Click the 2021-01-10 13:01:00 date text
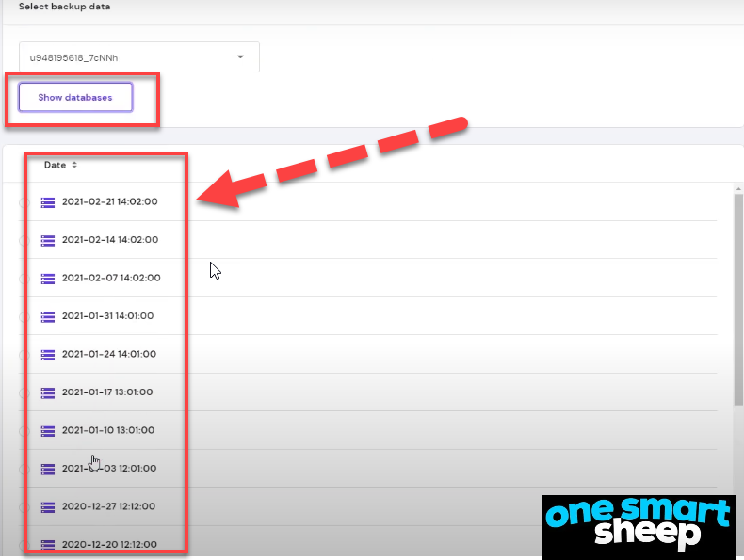This screenshot has width=744, height=560. pyautogui.click(x=108, y=430)
